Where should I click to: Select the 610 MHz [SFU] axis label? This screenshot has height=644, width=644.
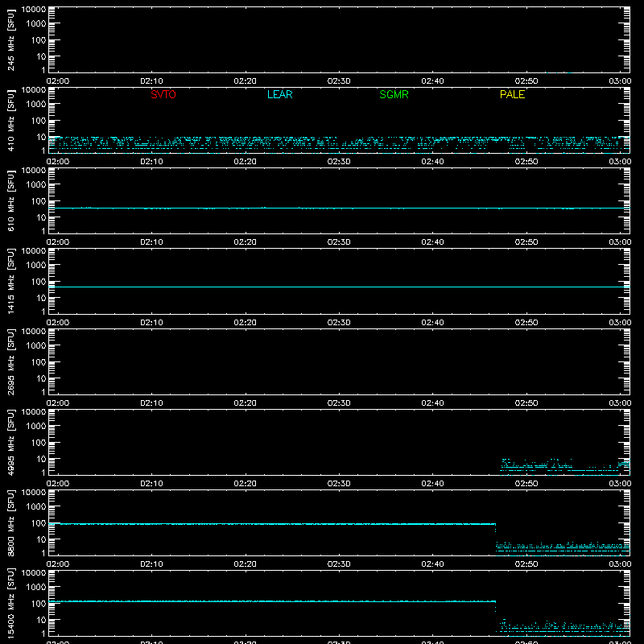[x=10, y=201]
